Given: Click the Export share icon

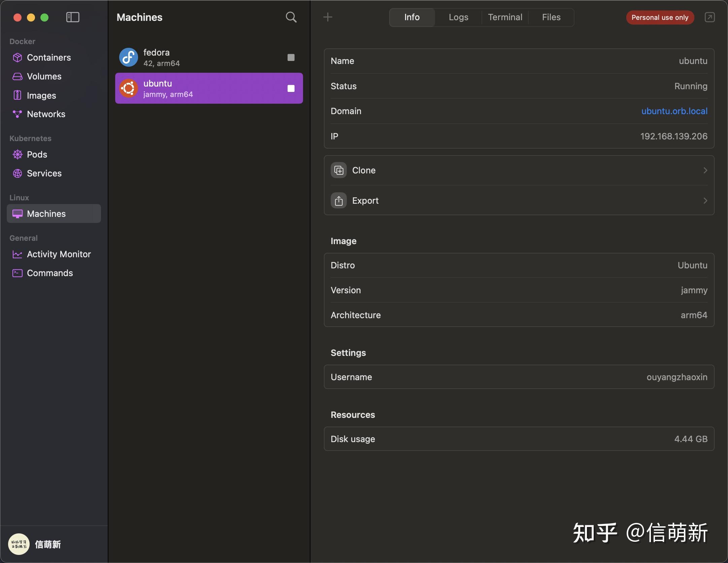Looking at the screenshot, I should [x=339, y=201].
